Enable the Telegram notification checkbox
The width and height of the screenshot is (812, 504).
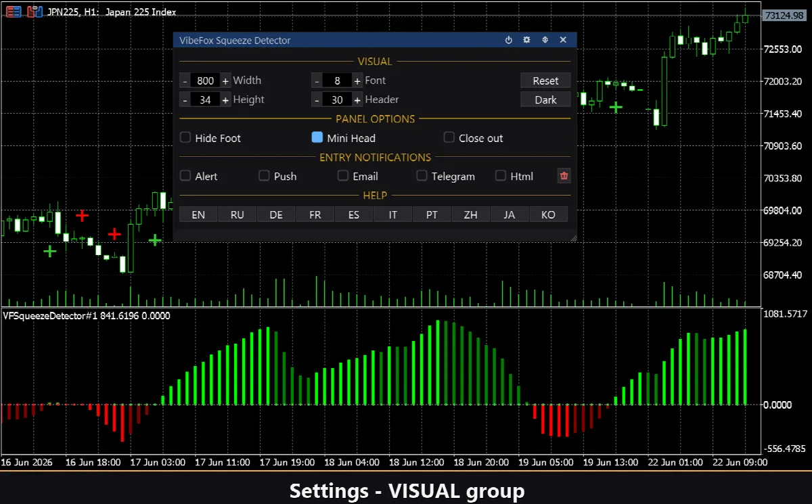tap(422, 176)
